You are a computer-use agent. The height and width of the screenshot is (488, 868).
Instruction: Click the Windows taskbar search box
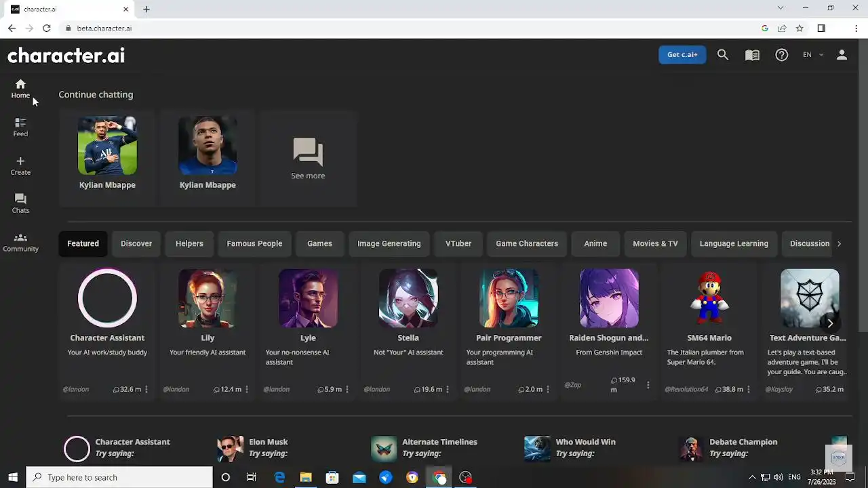(x=119, y=477)
